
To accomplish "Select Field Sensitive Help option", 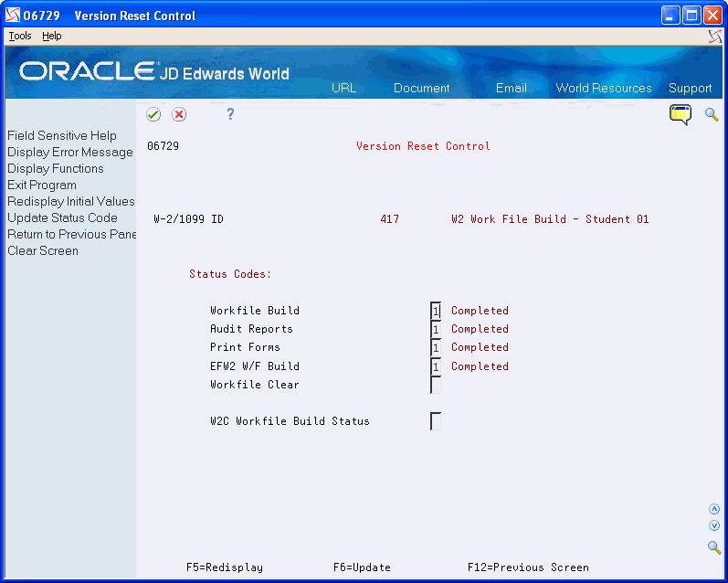I will (62, 135).
